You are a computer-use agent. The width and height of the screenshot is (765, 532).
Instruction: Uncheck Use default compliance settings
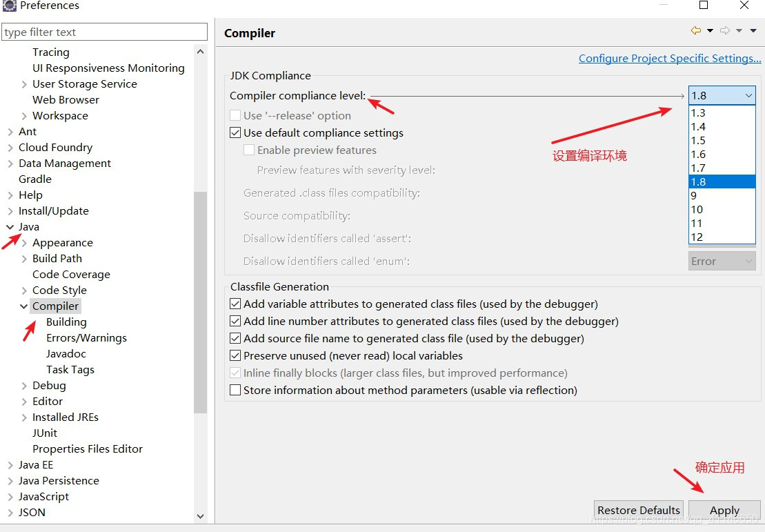[x=235, y=132]
